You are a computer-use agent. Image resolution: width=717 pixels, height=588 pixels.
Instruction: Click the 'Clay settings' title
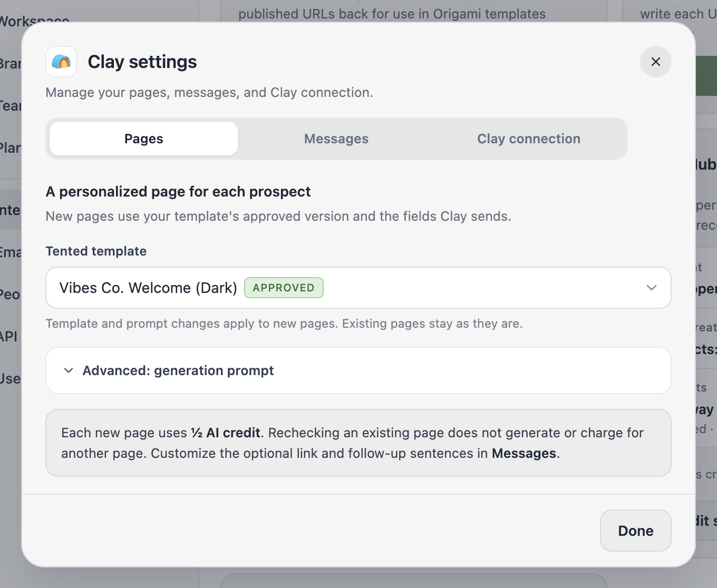point(142,62)
